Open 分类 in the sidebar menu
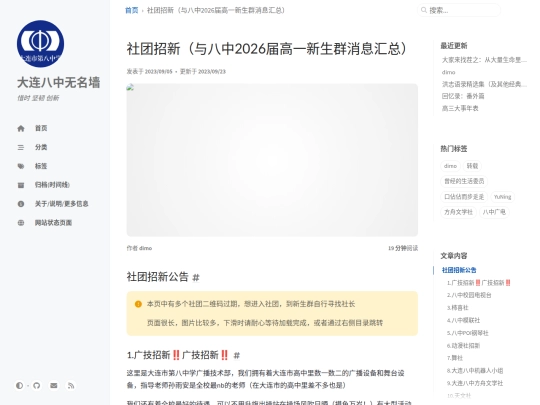This screenshot has width=540, height=405. [x=41, y=147]
